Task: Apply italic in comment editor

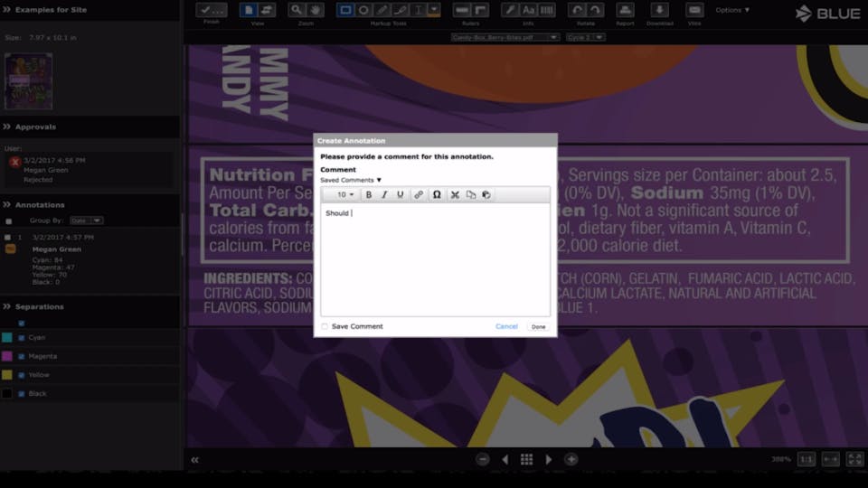Action: coord(384,195)
